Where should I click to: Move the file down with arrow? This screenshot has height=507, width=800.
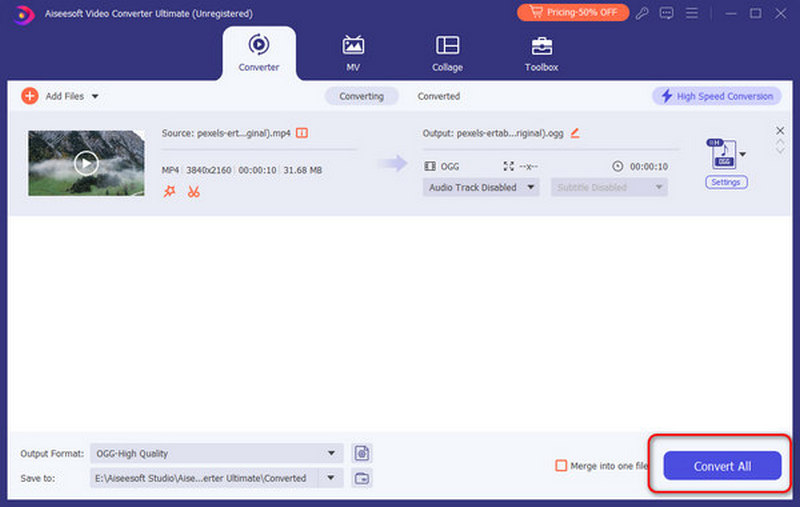[780, 151]
